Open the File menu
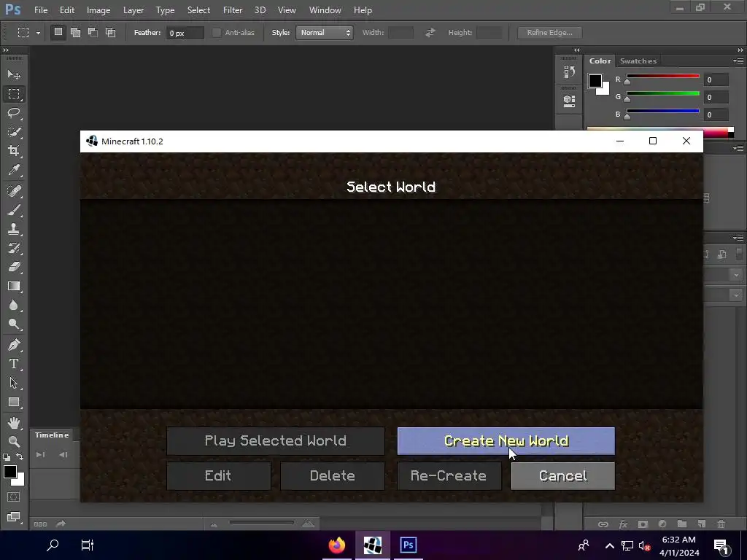Image resolution: width=747 pixels, height=560 pixels. pos(41,10)
